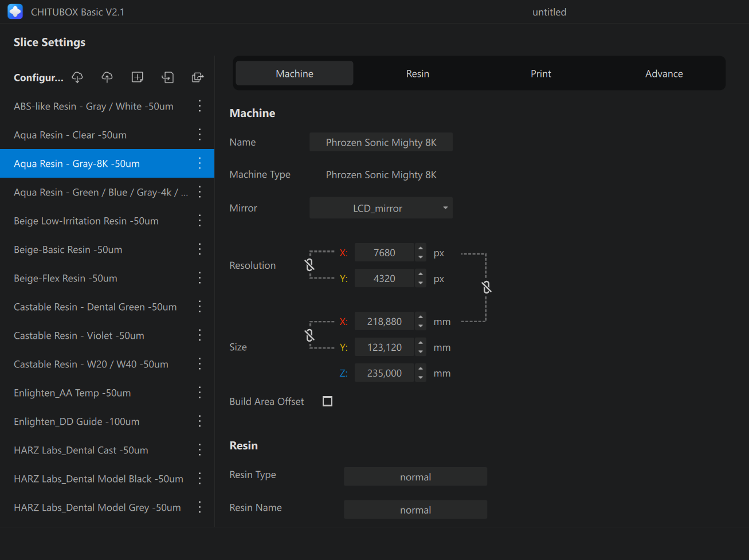Viewport: 749px width, 560px height.
Task: Enable the Build Area Offset checkbox
Action: (x=327, y=401)
